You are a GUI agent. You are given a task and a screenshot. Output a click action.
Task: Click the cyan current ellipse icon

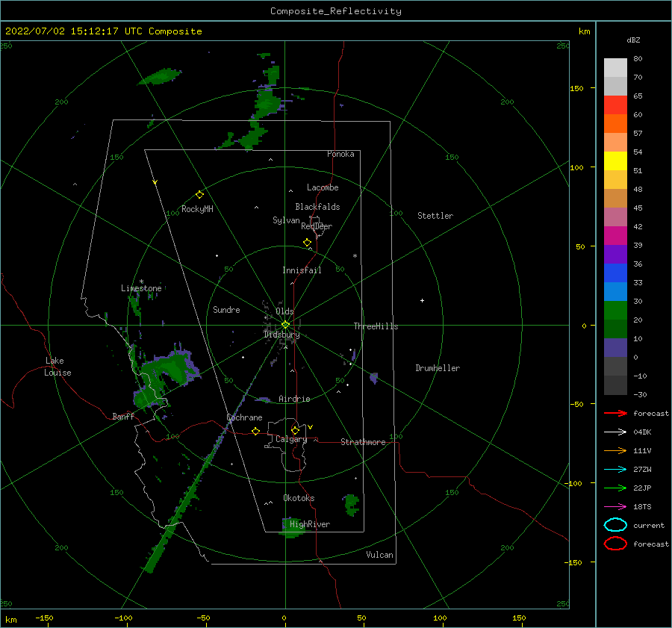click(615, 525)
